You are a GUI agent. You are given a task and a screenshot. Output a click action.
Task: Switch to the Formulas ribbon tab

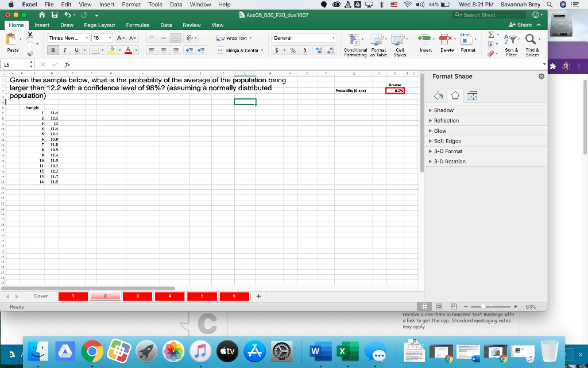pos(138,25)
